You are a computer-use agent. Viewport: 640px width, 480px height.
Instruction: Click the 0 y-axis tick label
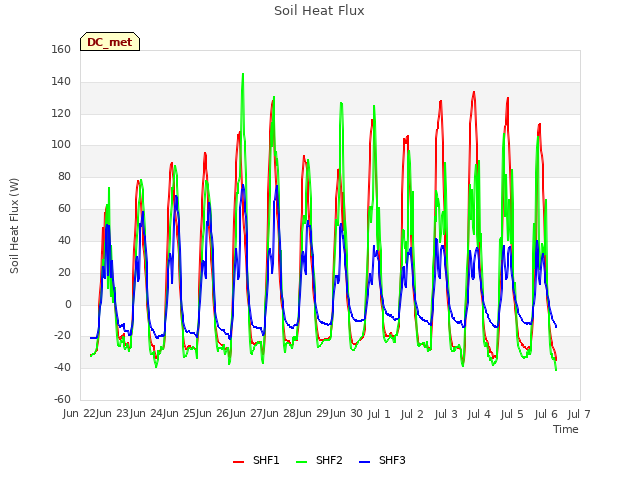tap(68, 304)
